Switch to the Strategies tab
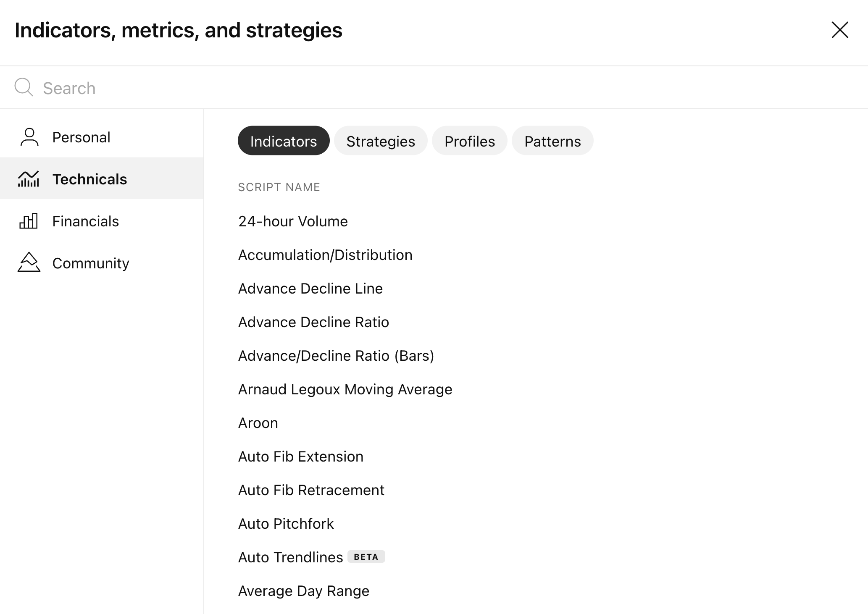 point(380,141)
